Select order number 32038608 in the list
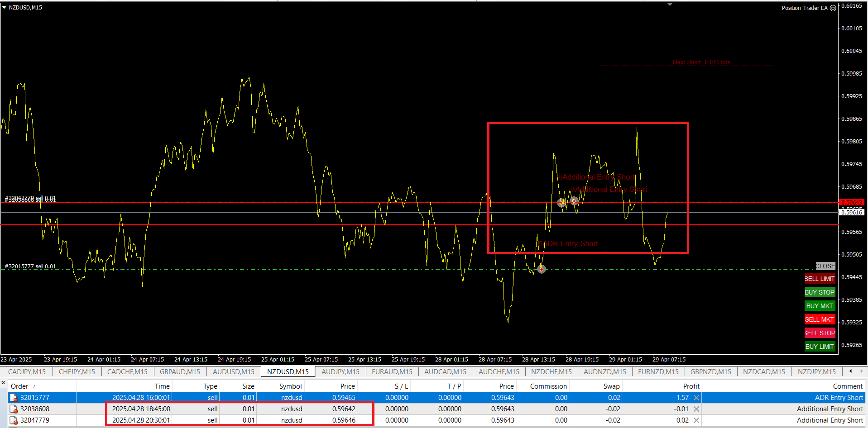Screen dimensions: 868x428 [35, 409]
